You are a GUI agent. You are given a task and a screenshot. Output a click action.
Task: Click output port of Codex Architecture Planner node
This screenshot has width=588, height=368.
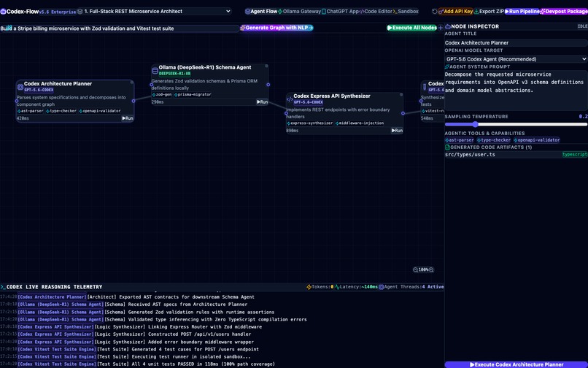coord(134,101)
